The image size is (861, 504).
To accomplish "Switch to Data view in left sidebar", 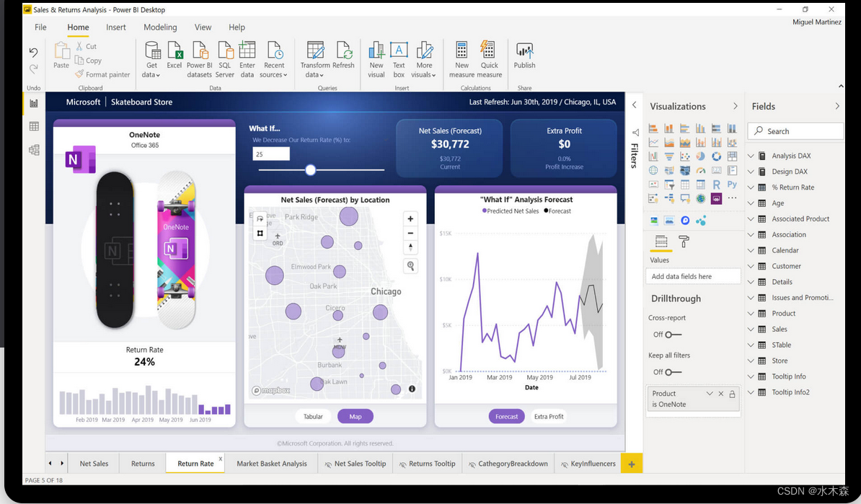I will (x=34, y=126).
